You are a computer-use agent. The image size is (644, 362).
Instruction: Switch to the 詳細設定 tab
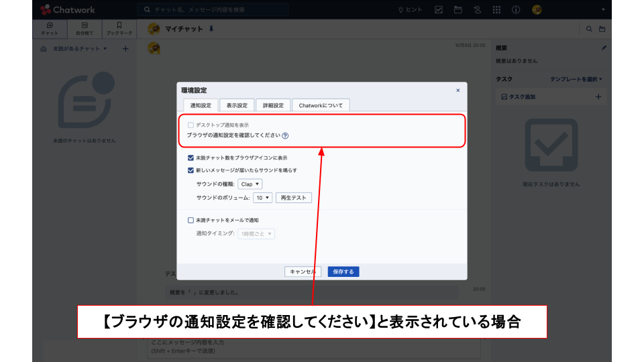coord(273,105)
